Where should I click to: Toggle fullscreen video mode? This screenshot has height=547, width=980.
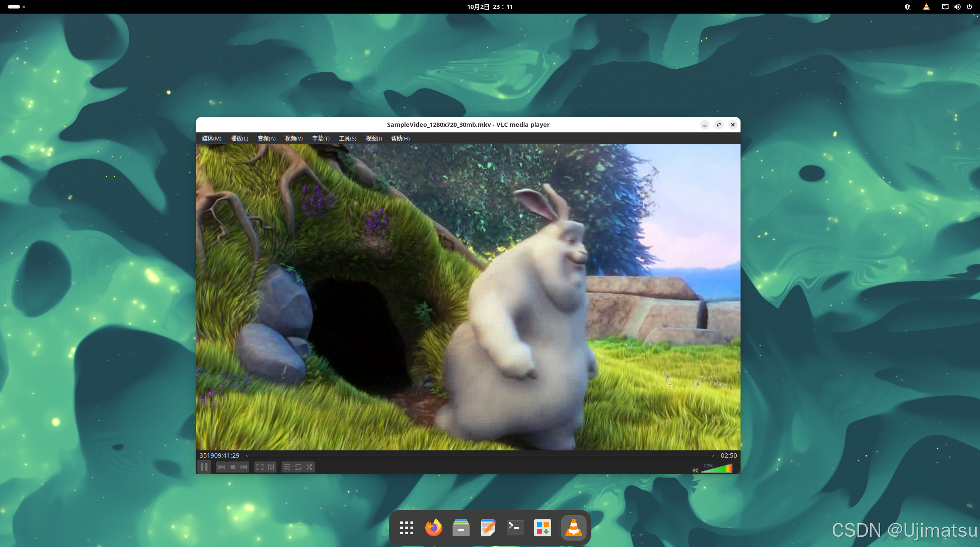coord(259,467)
